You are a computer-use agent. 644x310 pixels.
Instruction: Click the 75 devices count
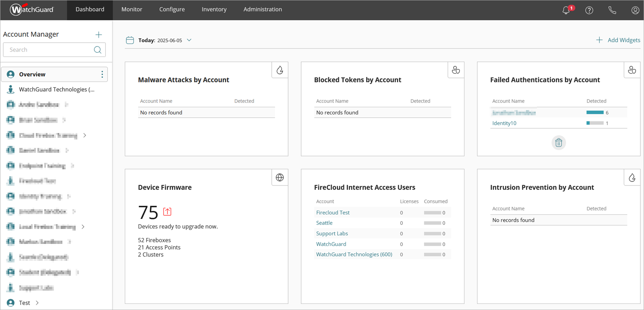(148, 212)
